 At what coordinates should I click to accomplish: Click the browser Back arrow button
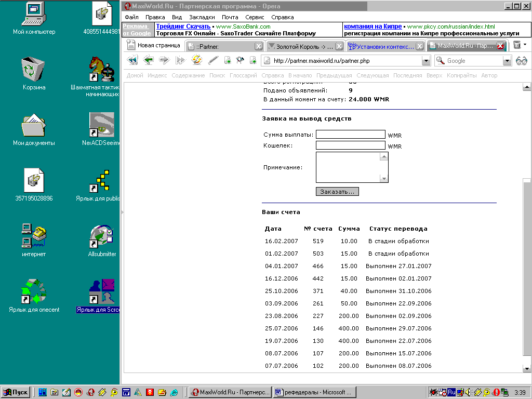pyautogui.click(x=149, y=61)
